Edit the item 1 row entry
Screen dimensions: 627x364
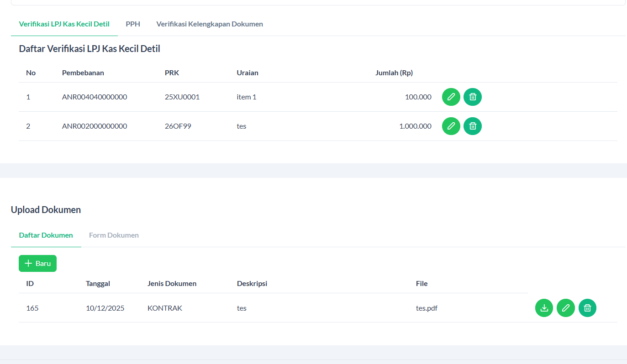click(451, 97)
